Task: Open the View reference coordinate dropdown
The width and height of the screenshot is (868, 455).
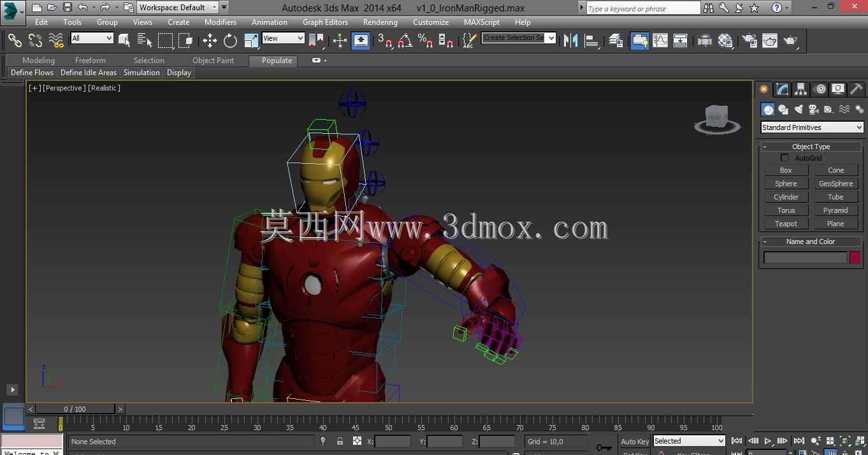Action: [284, 38]
